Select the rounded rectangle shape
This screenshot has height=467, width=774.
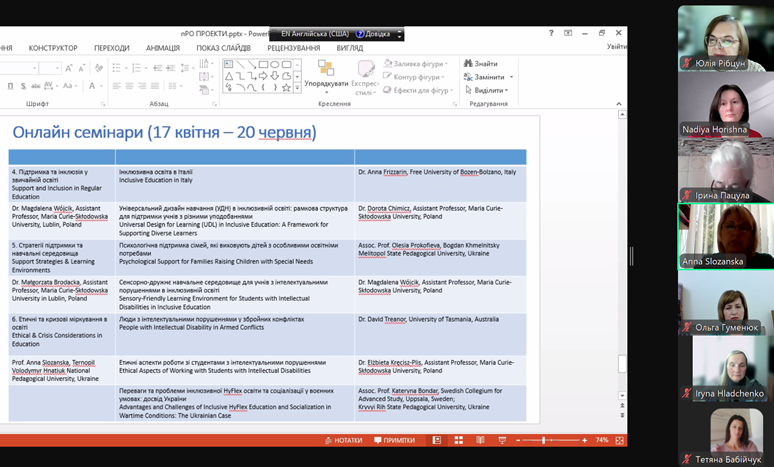(x=286, y=64)
